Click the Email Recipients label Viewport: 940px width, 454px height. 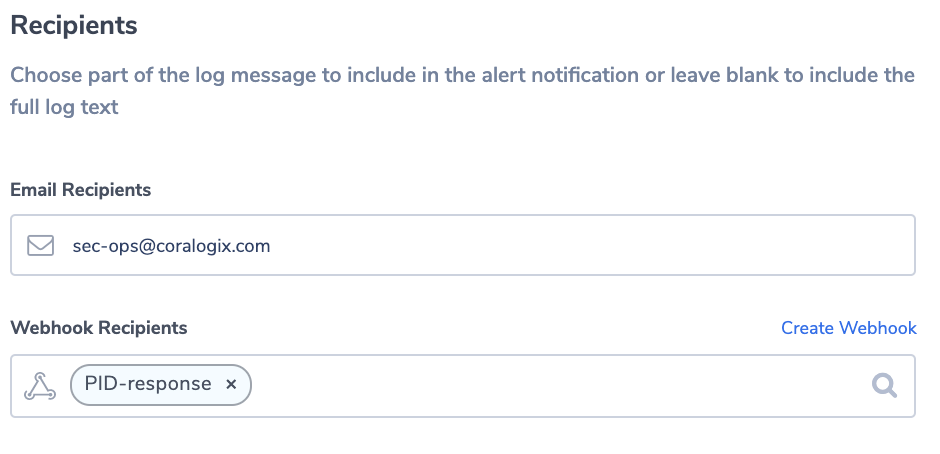pos(80,190)
